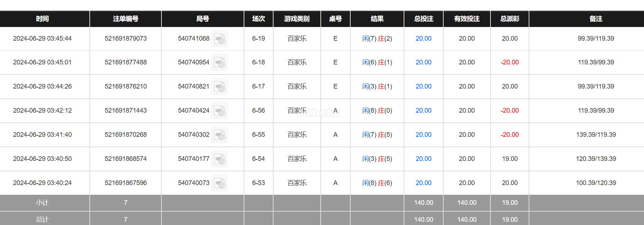
Task: Click the 小计 subtotal row label
Action: click(x=42, y=203)
